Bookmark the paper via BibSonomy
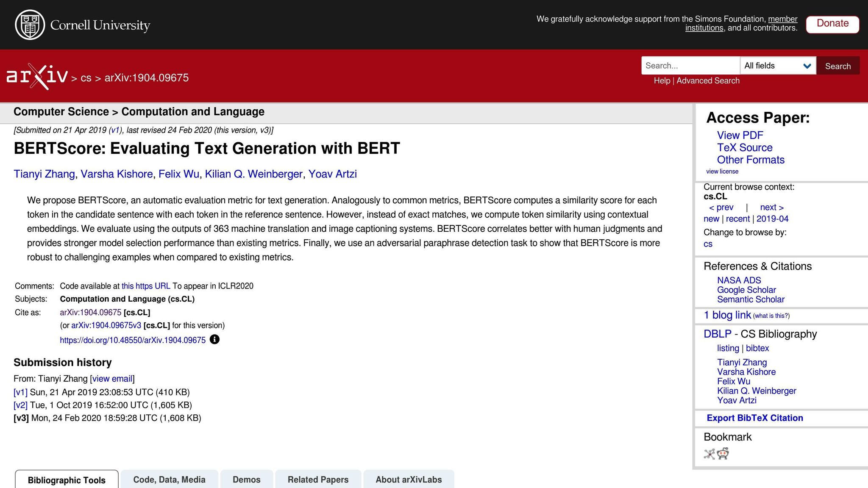Viewport: 868px width, 488px height. [708, 454]
